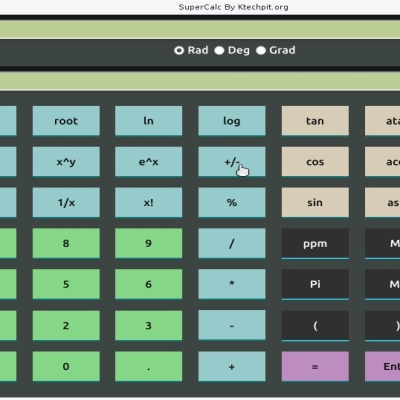Click the decimal point key

(x=149, y=366)
